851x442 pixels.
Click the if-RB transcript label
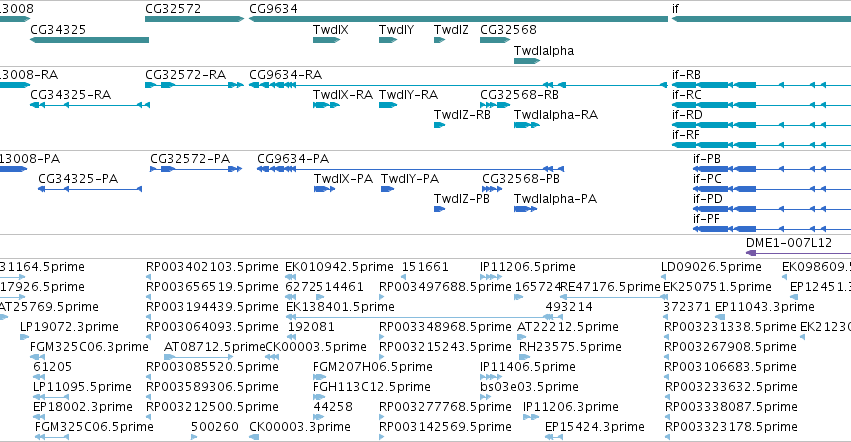(686, 74)
